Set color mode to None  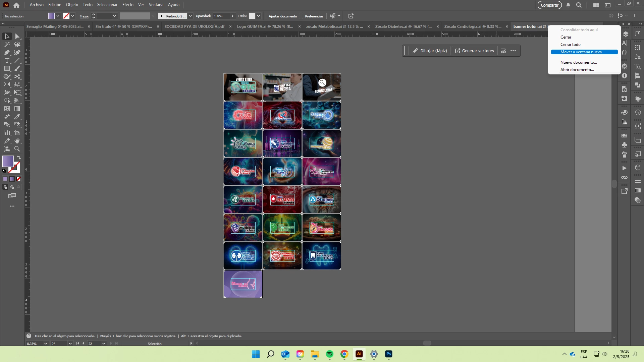pos(19,179)
